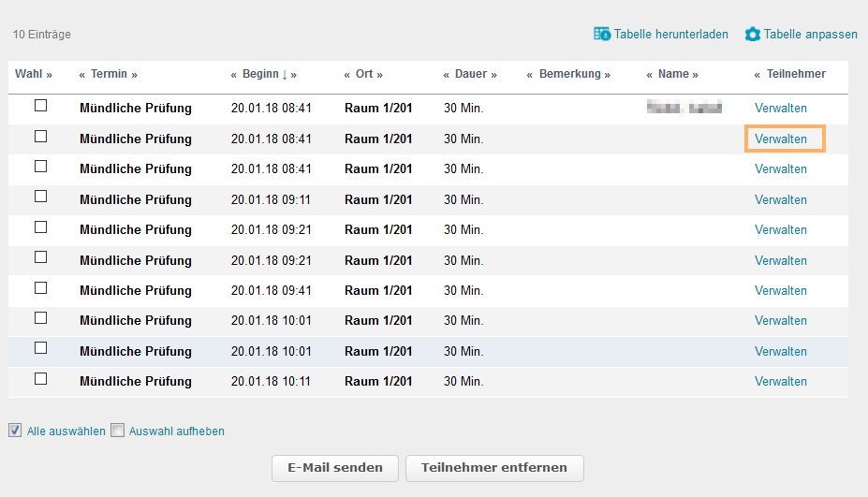Click the left « arrow before Name header
The image size is (868, 497).
tap(650, 74)
